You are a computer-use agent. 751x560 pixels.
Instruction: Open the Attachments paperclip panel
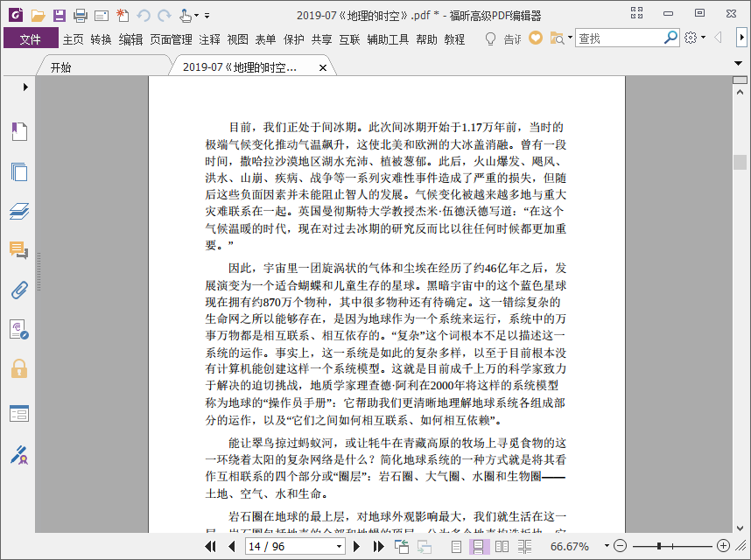(19, 290)
